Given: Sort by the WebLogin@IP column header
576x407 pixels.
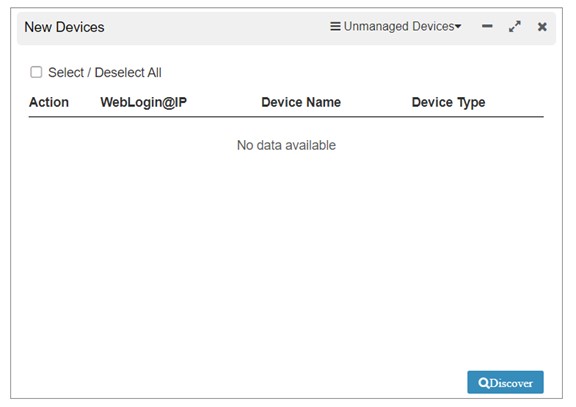Looking at the screenshot, I should pos(143,102).
